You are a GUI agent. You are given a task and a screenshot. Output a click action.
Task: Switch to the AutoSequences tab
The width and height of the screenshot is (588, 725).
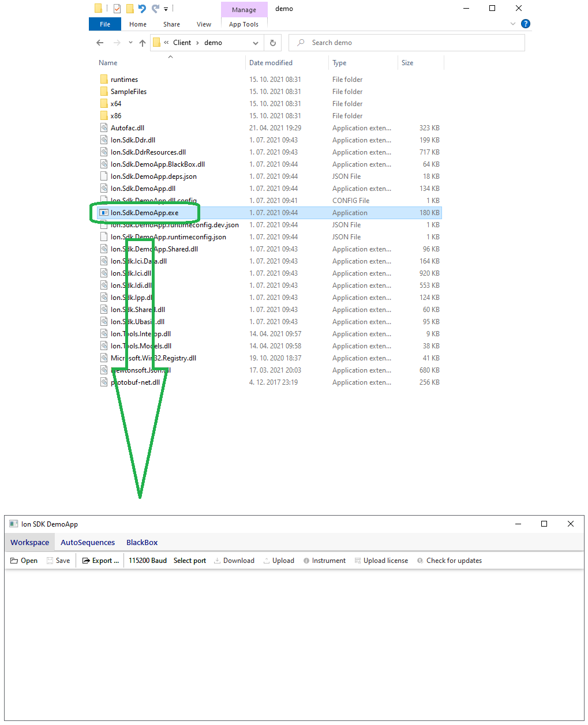point(88,542)
